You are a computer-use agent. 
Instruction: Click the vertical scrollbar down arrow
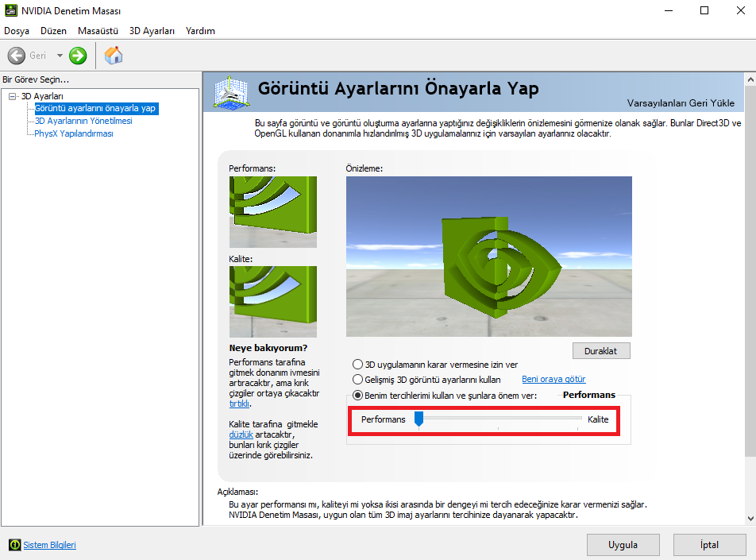click(x=750, y=519)
